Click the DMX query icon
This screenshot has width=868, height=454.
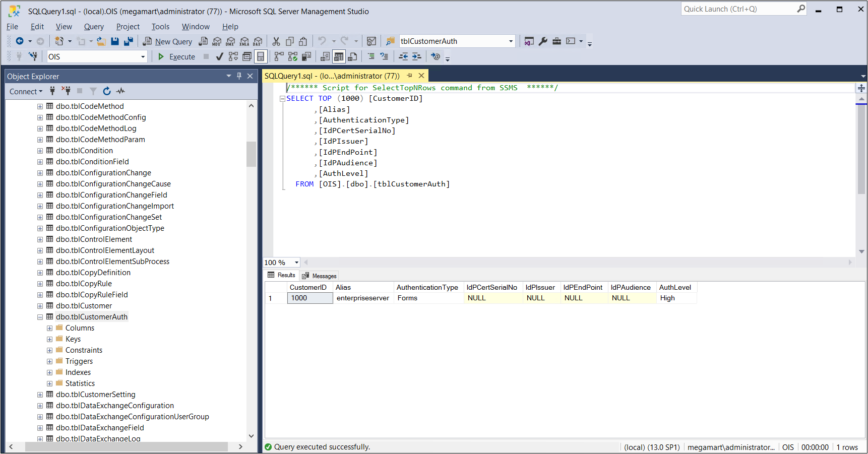click(x=230, y=41)
